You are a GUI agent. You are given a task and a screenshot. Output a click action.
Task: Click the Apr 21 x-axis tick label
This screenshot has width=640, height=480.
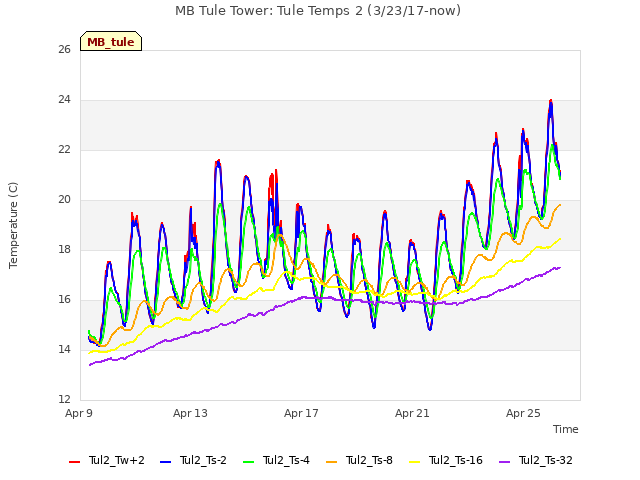click(412, 413)
